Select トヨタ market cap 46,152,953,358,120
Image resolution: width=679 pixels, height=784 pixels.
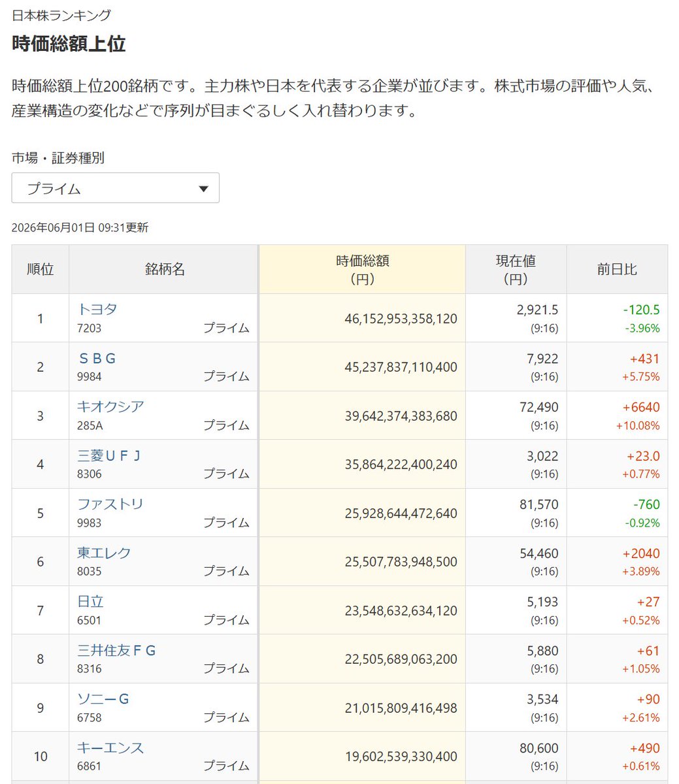(401, 319)
